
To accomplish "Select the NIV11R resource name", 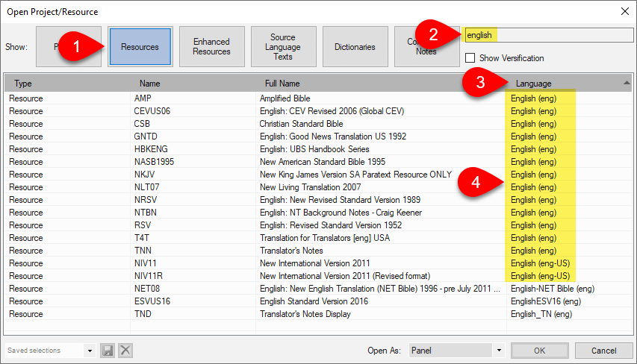I will 149,276.
